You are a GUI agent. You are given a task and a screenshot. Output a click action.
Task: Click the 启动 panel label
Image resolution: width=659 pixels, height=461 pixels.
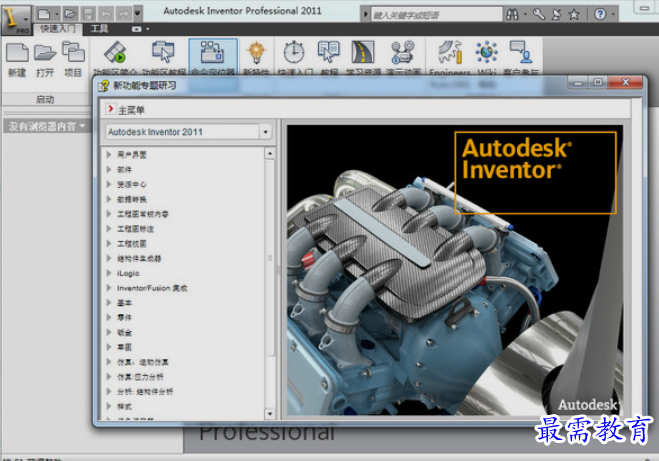click(45, 99)
